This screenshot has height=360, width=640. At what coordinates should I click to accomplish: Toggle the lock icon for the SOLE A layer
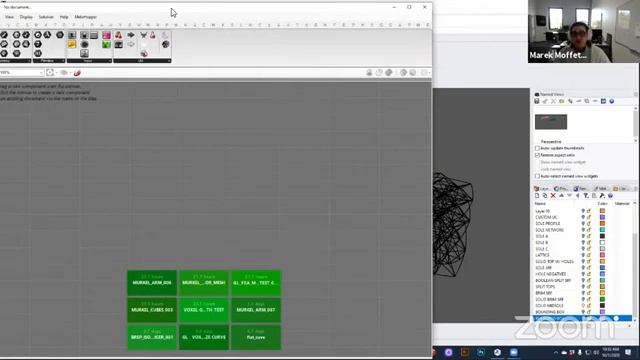click(589, 236)
